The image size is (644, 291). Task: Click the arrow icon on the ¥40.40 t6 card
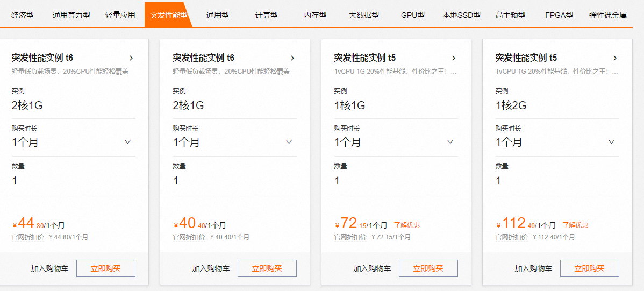pos(292,58)
